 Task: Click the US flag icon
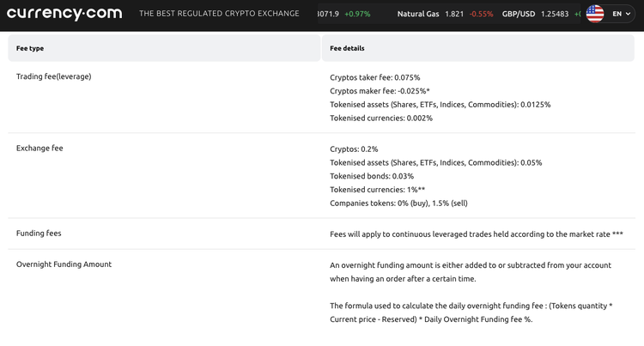595,14
